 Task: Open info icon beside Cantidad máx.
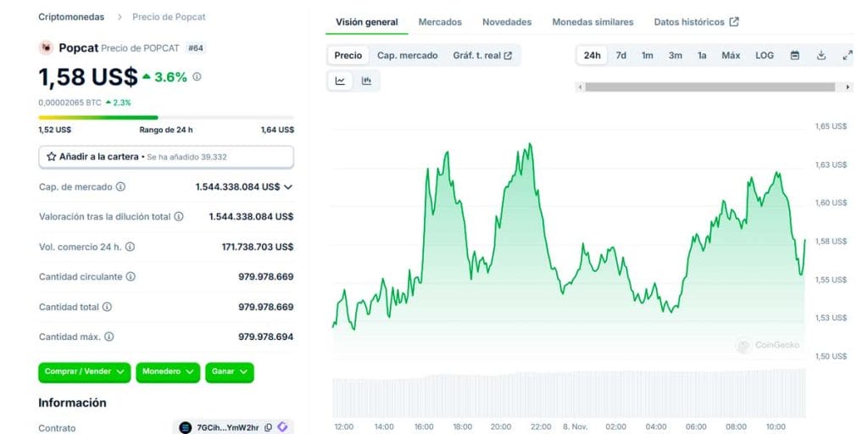109,337
